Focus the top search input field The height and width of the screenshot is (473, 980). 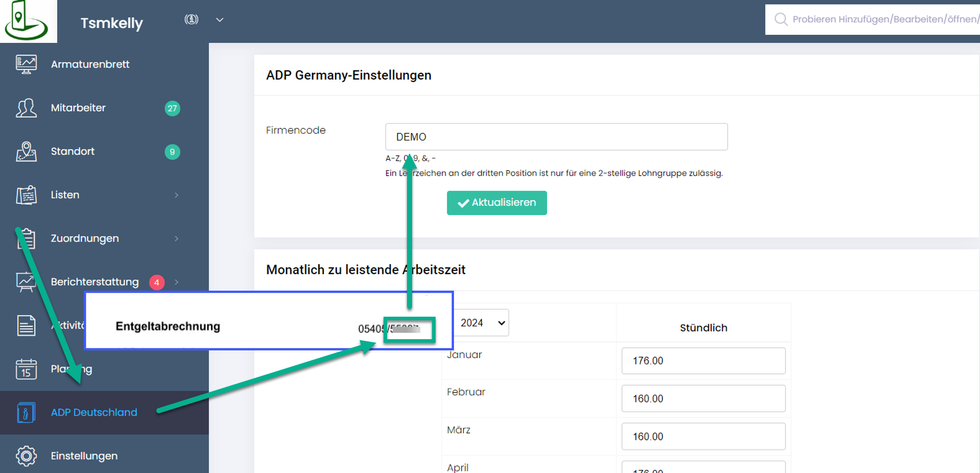872,19
